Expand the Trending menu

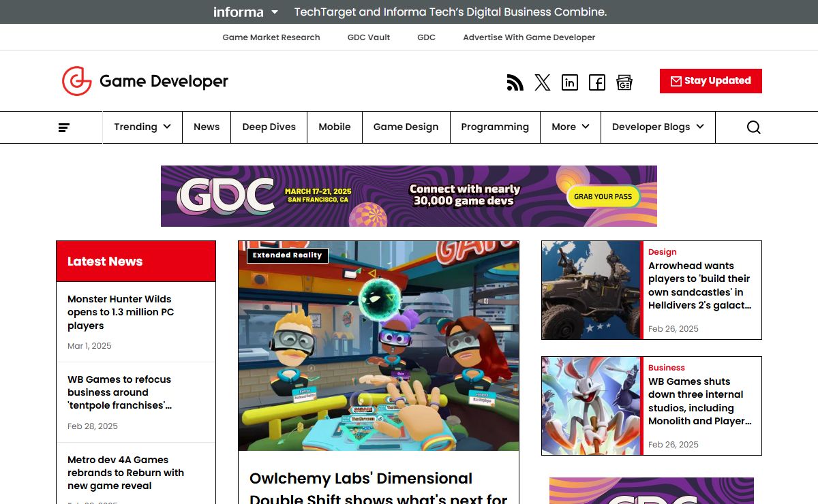[142, 127]
